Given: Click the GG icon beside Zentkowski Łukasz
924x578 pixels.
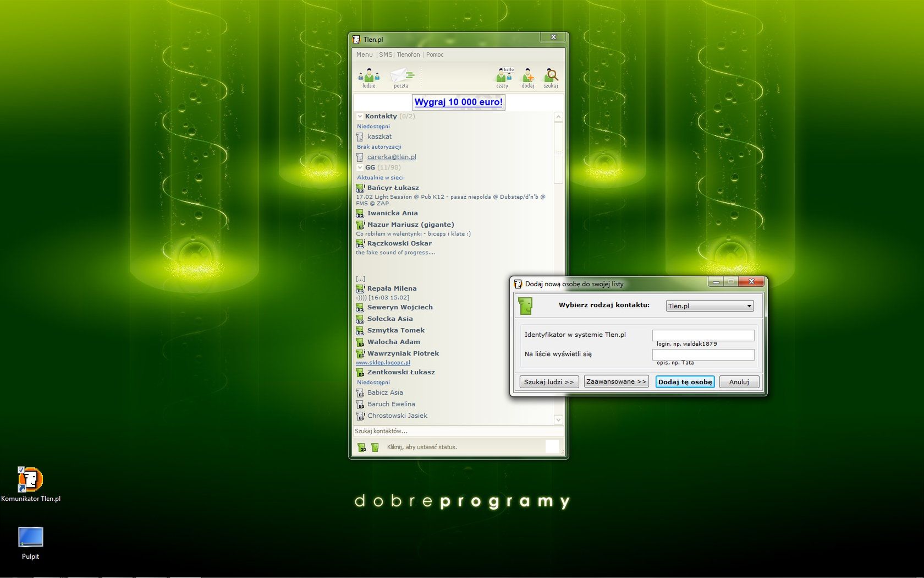Looking at the screenshot, I should click(x=360, y=372).
